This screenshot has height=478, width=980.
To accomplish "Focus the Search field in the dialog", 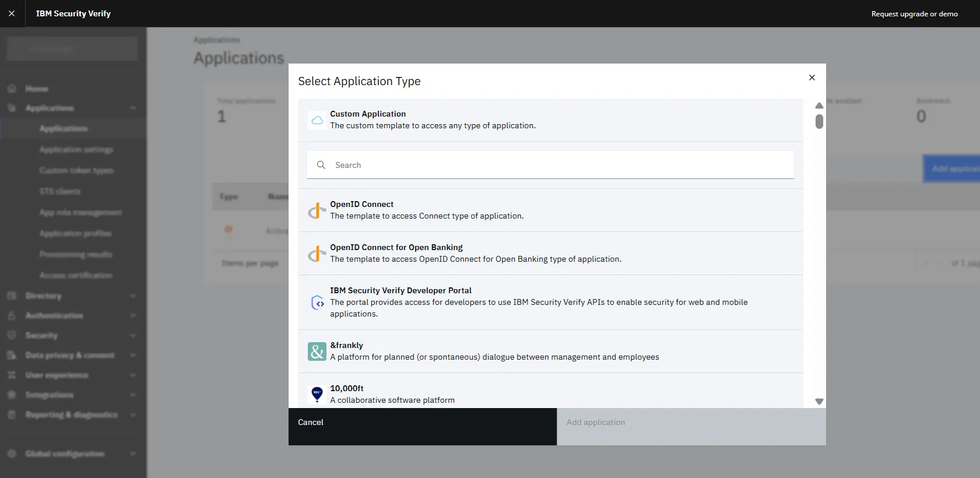I will point(550,165).
